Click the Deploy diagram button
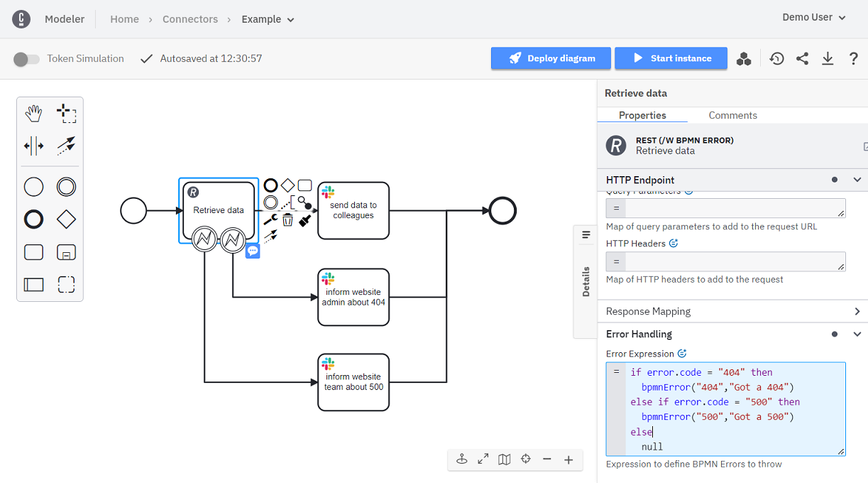The height and width of the screenshot is (483, 868). 551,58
